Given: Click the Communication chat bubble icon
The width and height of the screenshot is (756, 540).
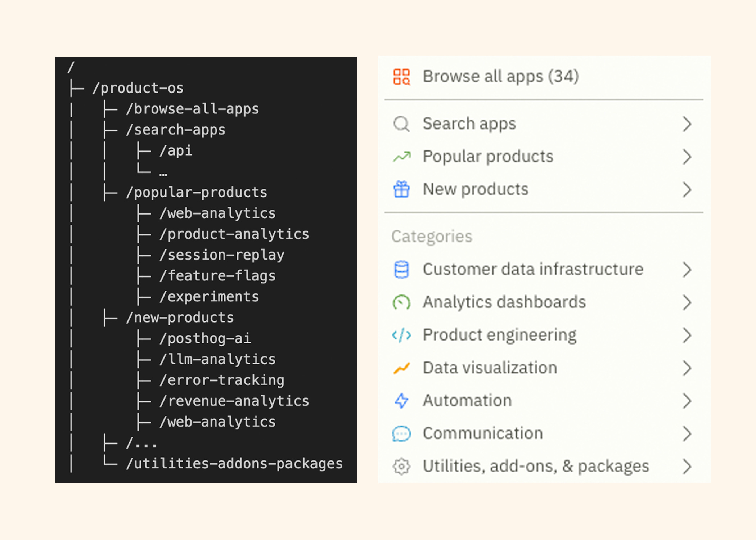Looking at the screenshot, I should pyautogui.click(x=401, y=433).
